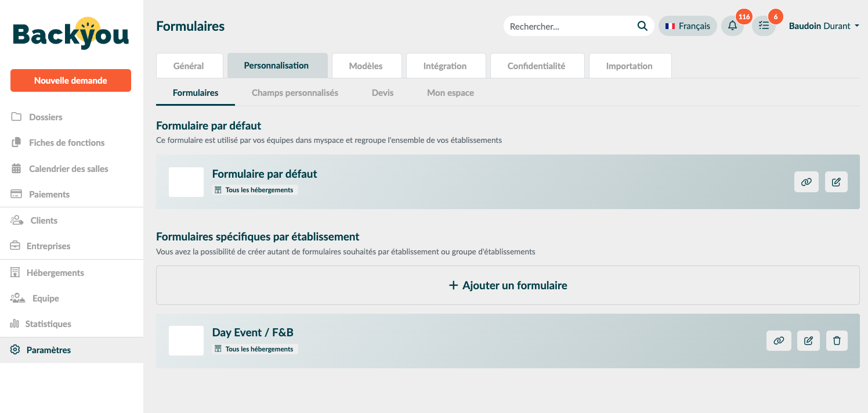Open the Champs personnalisés sub-tab
The image size is (868, 413).
[x=295, y=92]
